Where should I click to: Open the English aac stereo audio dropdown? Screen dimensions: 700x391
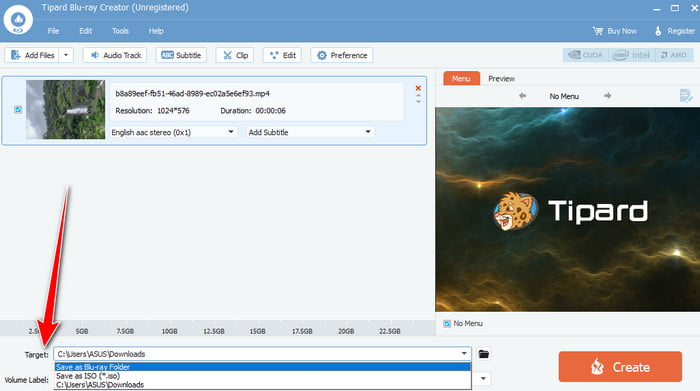(x=173, y=132)
